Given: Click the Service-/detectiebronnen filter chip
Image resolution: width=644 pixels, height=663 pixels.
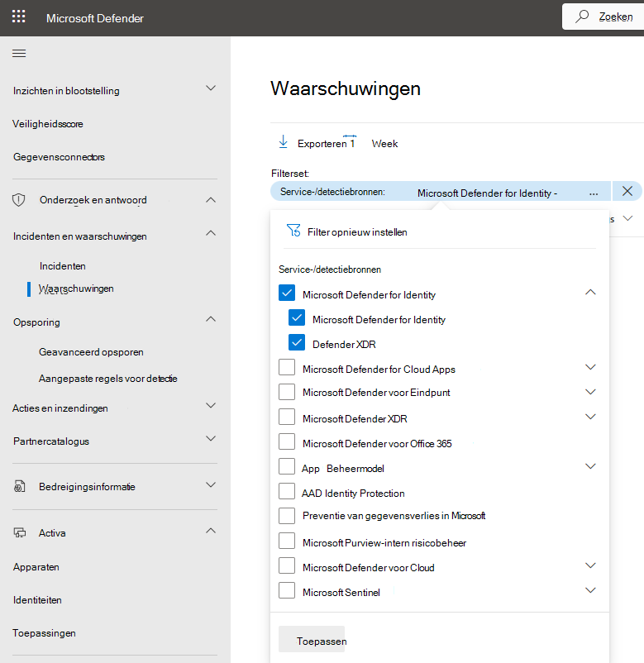Looking at the screenshot, I should tap(440, 191).
